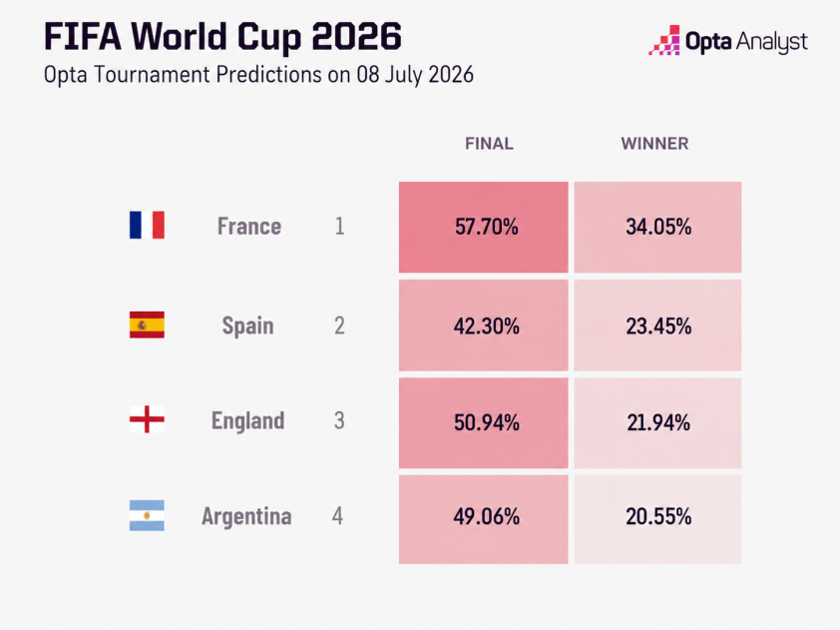Click the England team name

coord(247,421)
